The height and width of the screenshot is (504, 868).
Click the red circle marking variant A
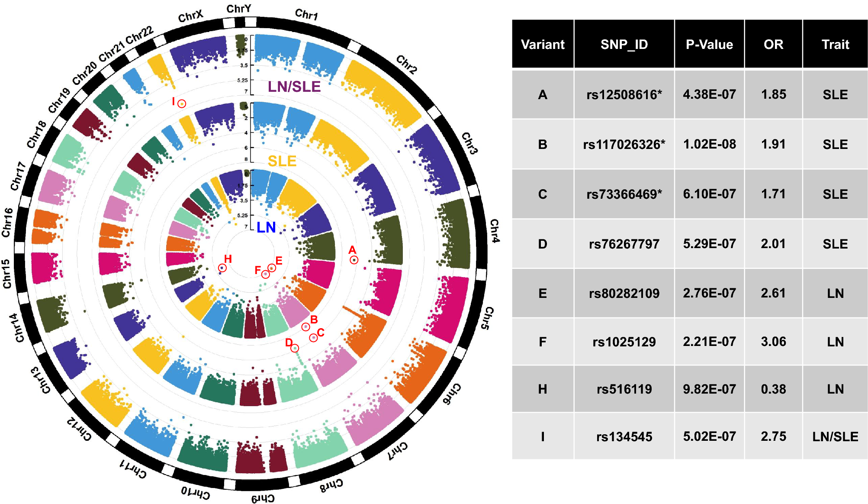[354, 260]
